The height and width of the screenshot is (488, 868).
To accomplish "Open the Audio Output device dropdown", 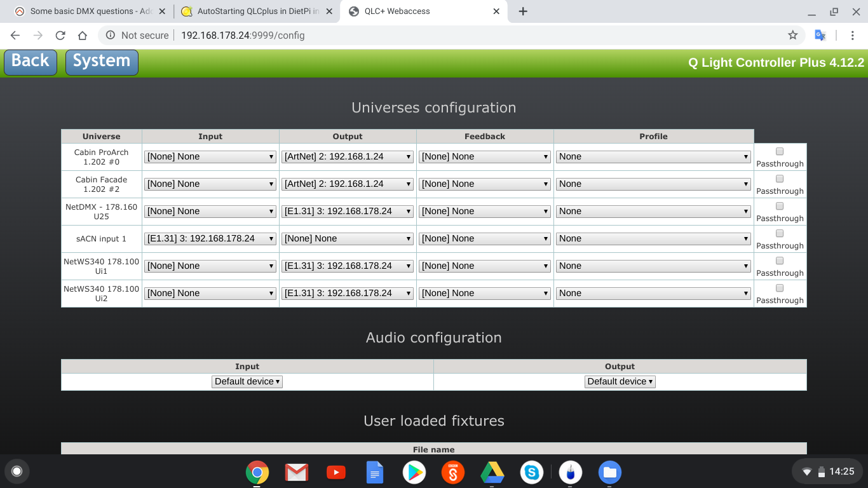I will [x=620, y=382].
